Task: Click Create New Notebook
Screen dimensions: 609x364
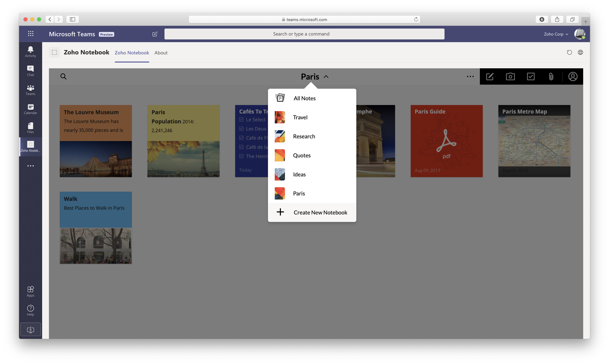Action: coord(320,212)
